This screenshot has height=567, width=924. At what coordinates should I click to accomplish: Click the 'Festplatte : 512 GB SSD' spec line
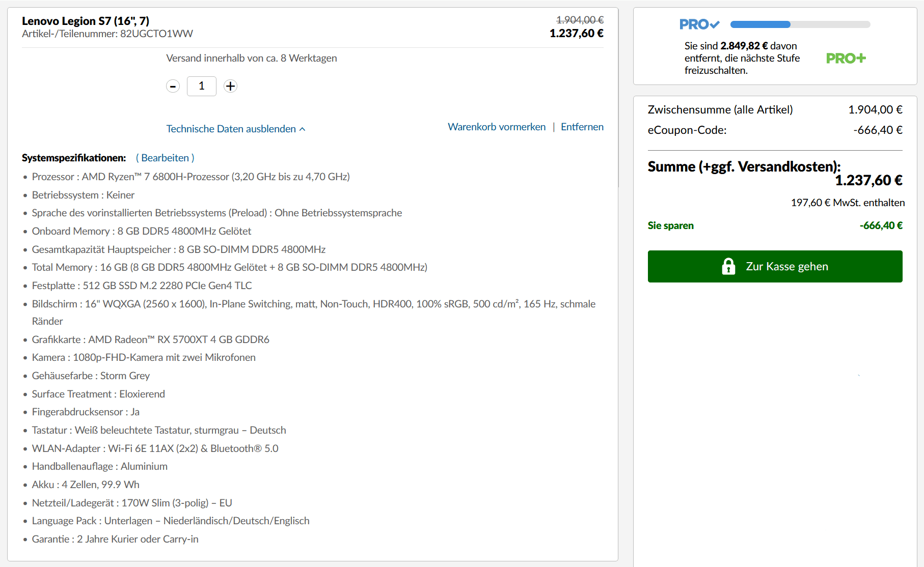[142, 286]
